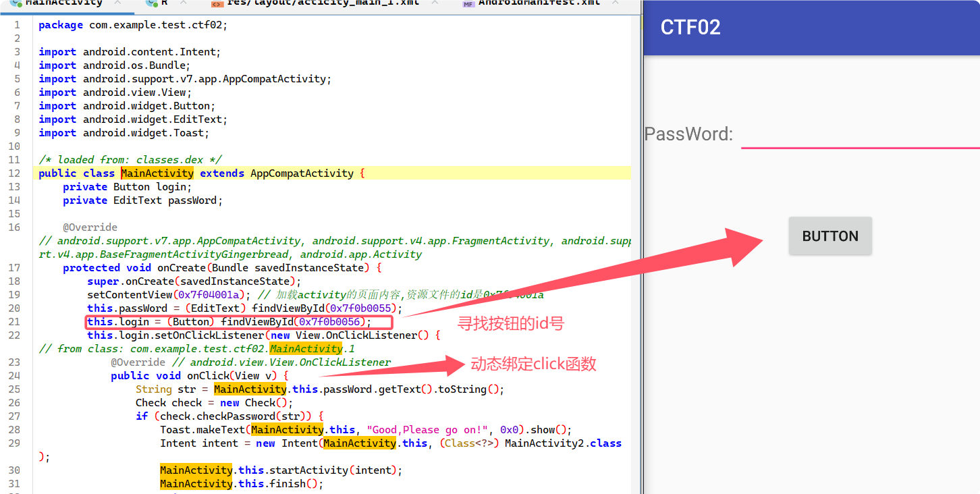The width and height of the screenshot is (980, 494).
Task: Click the MainActivity.this.finish() call
Action: (x=242, y=484)
